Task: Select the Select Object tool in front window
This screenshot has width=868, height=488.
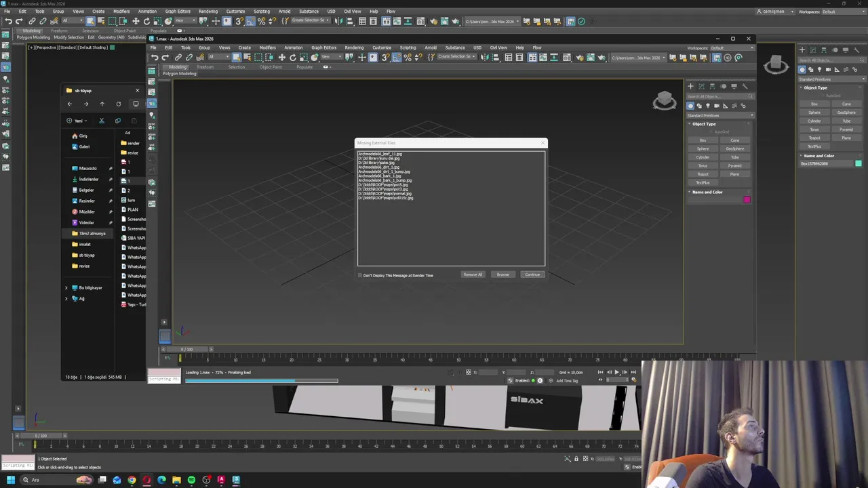Action: (237, 58)
